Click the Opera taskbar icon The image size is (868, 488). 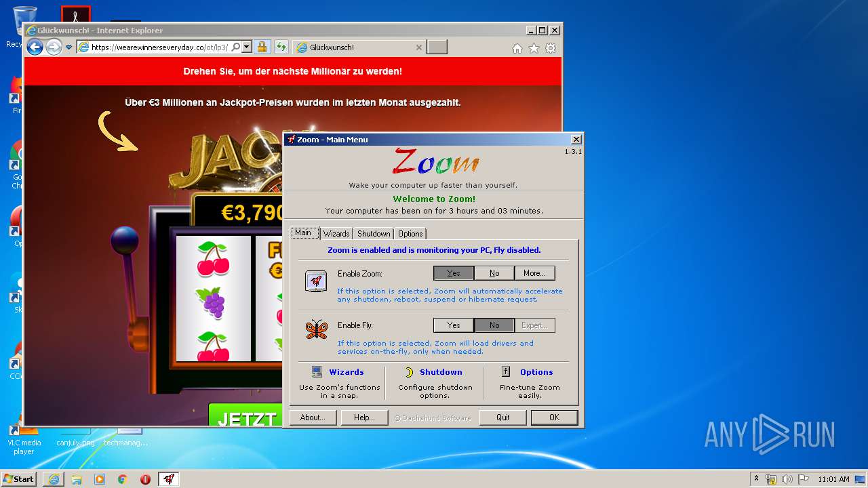145,479
